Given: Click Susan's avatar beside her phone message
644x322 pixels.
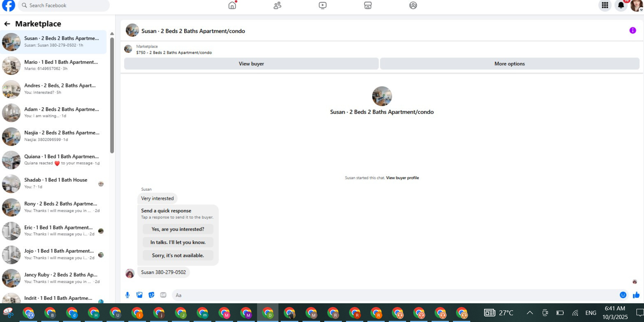Looking at the screenshot, I should point(130,273).
